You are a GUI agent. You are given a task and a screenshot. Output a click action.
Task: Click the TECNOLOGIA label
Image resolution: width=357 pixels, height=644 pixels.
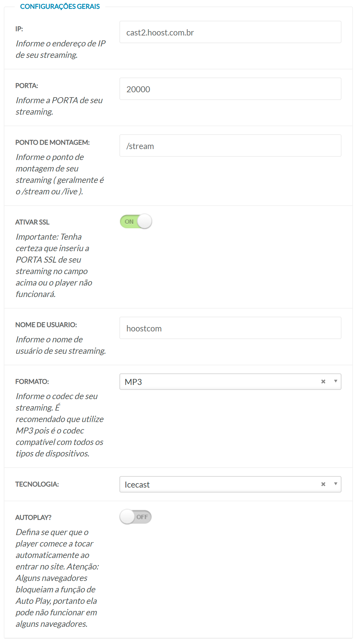[37, 484]
